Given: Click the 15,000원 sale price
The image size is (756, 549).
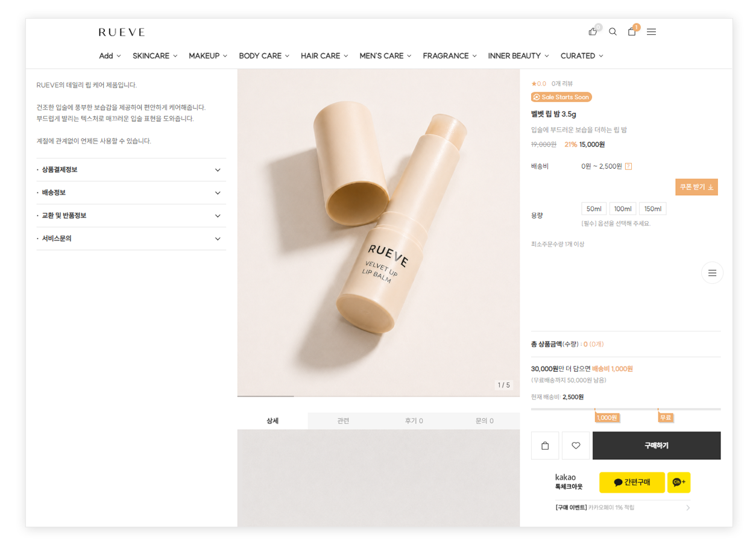Looking at the screenshot, I should pos(592,145).
